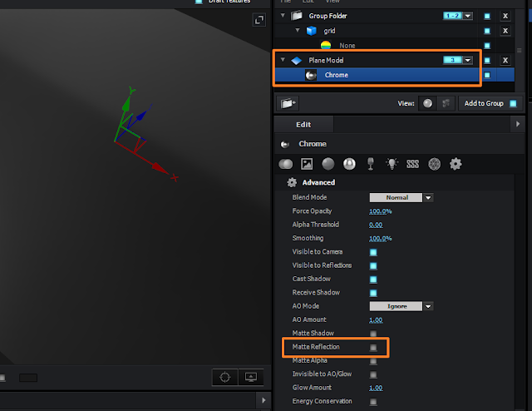The width and height of the screenshot is (532, 411).
Task: Enable the Energy Conservation checkbox
Action: click(x=373, y=402)
